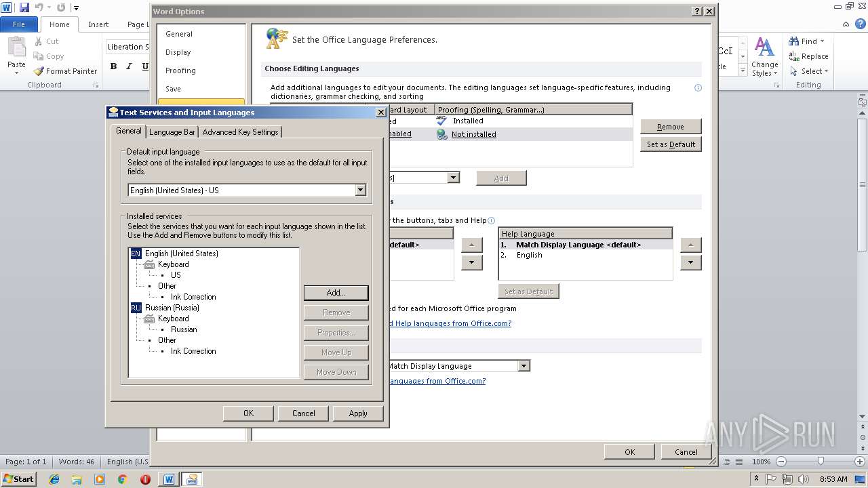Click Set as Default editing language button
This screenshot has height=488, width=868.
pos(670,144)
